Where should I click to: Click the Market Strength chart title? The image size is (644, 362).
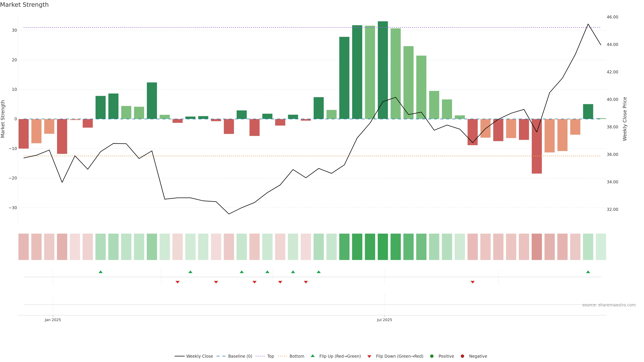pos(24,5)
